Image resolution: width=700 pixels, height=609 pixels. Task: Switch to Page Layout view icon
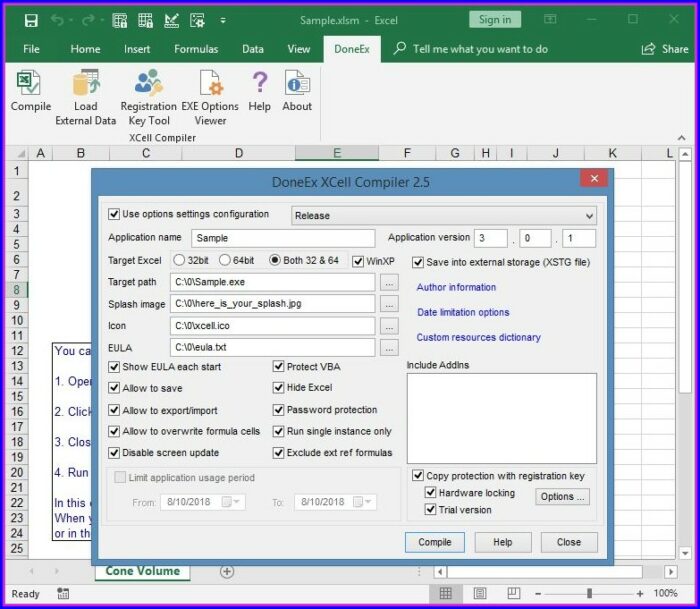pyautogui.click(x=480, y=593)
